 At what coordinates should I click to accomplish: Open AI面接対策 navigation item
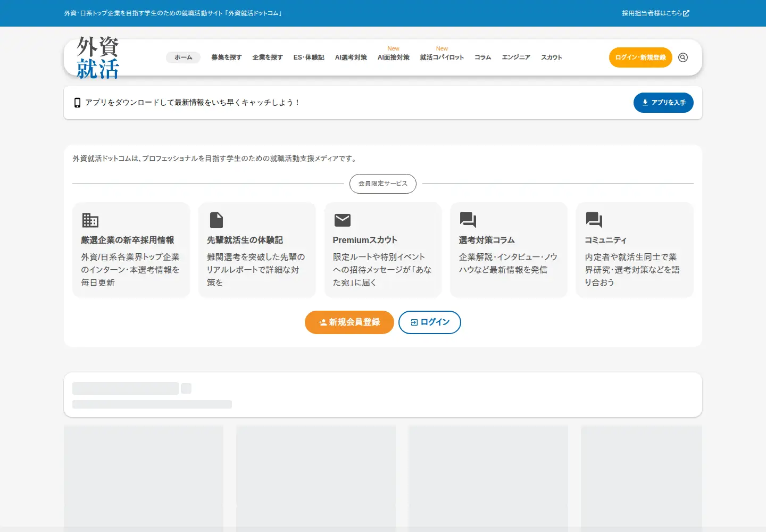394,57
